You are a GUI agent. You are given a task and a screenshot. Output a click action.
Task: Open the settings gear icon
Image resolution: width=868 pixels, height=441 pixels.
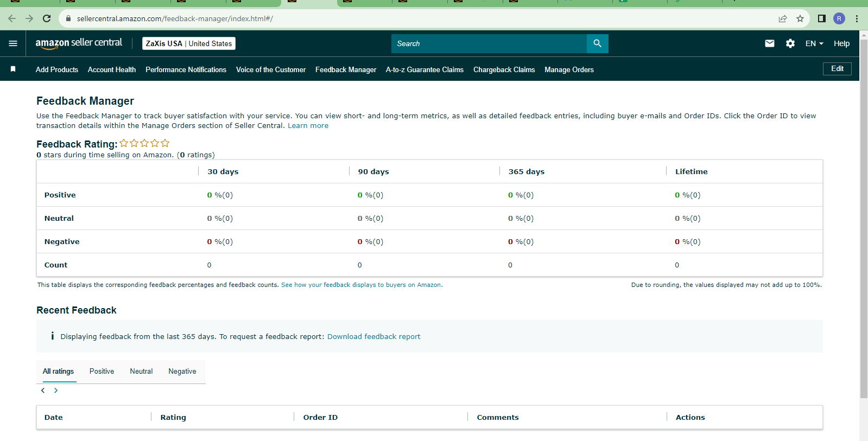790,43
